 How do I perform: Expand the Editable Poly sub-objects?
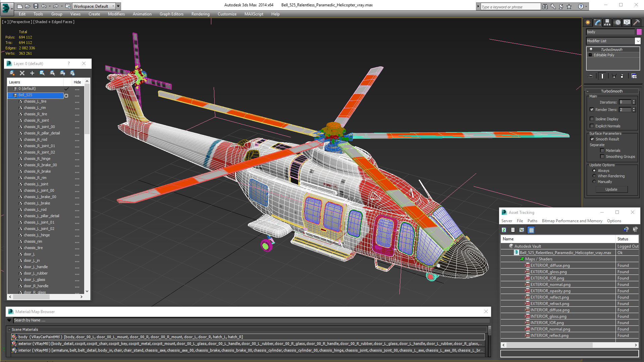590,55
